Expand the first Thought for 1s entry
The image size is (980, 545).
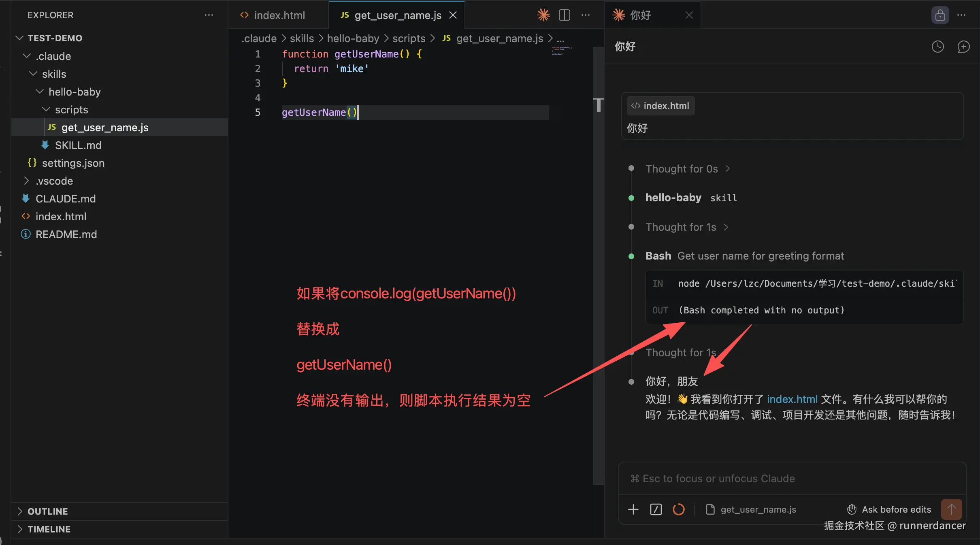[686, 227]
